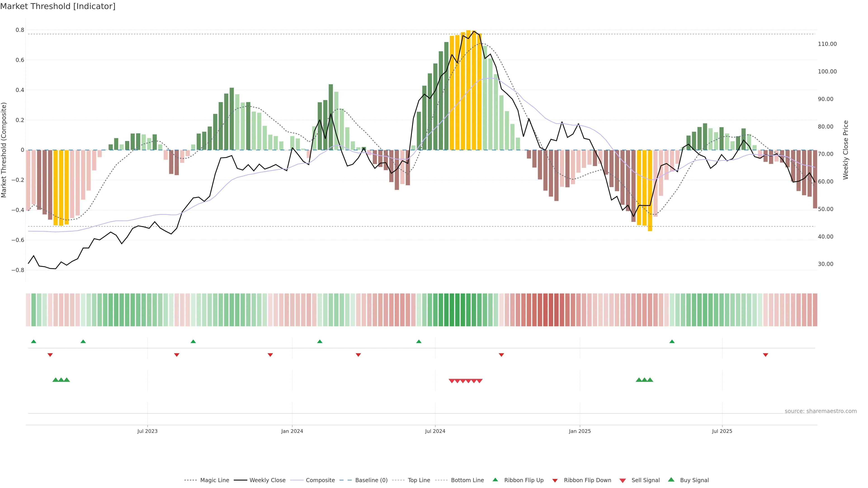The height and width of the screenshot is (488, 868).
Task: Click the source: sharemaestro.com text
Action: (821, 411)
